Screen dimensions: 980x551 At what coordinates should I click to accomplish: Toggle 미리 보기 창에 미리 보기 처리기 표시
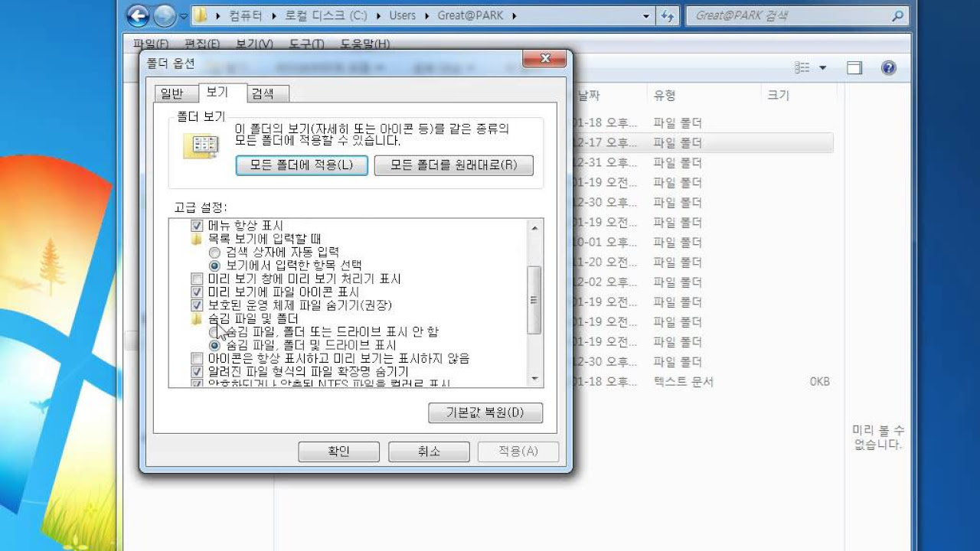click(x=197, y=279)
